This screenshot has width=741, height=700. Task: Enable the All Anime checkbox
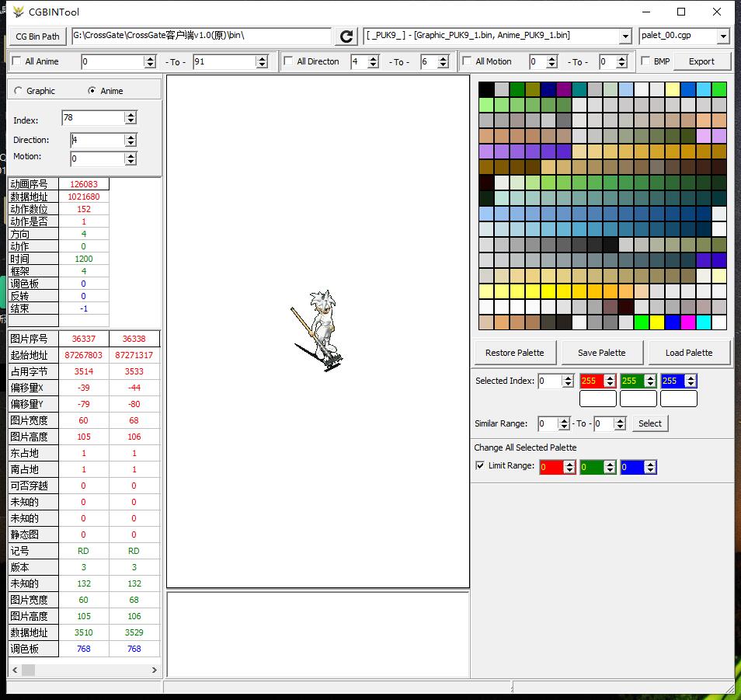pos(17,61)
